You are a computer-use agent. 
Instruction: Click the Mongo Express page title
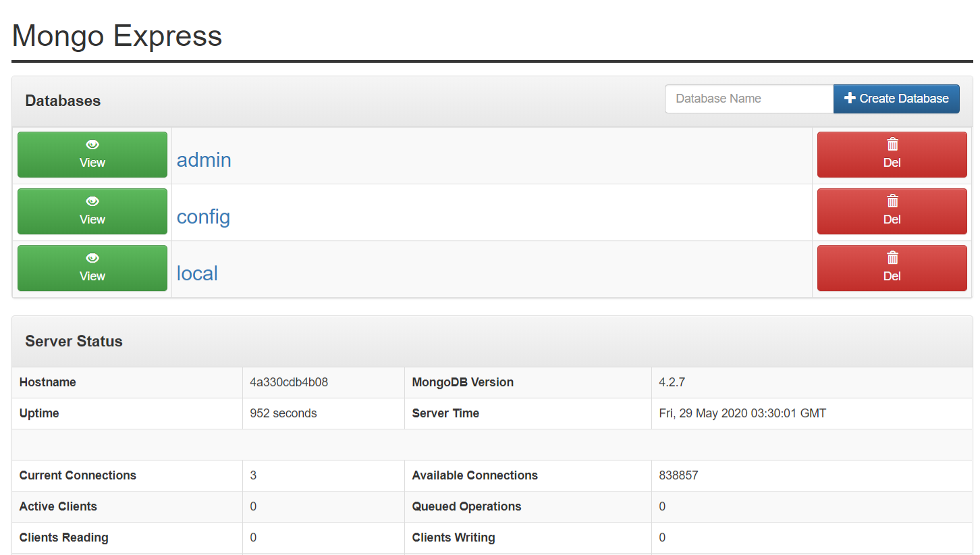[x=117, y=36]
